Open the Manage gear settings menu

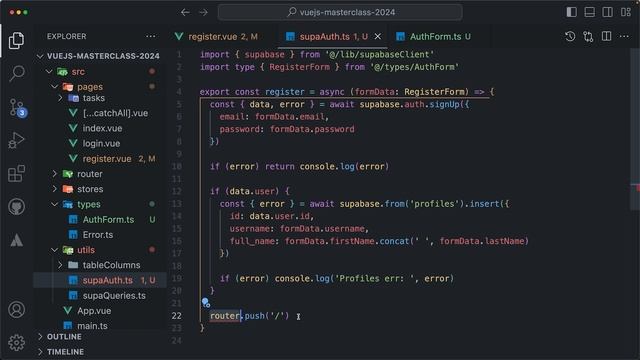[x=16, y=342]
